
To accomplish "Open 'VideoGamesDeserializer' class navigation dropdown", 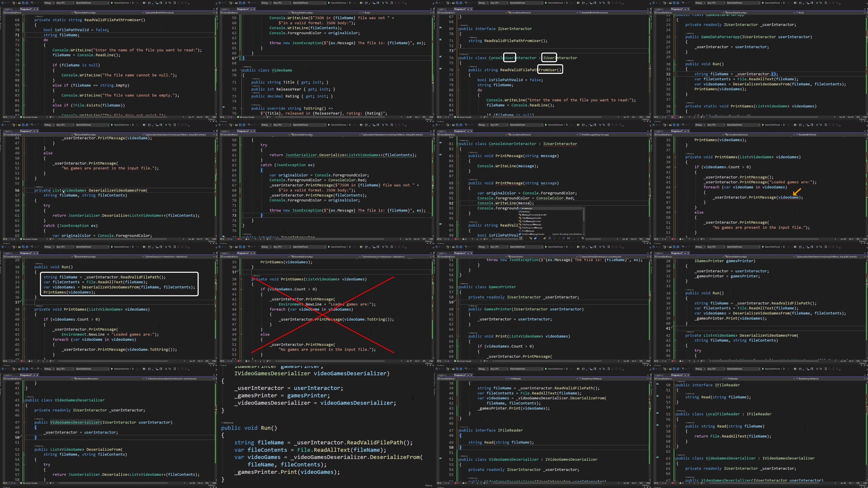I will point(109,378).
